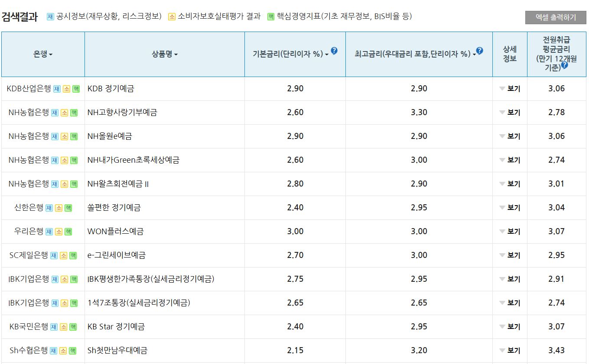Screen dimensions: 589x364
Task: Click 재 icon in IBK평생한가족통장 row
Action: 55,279
